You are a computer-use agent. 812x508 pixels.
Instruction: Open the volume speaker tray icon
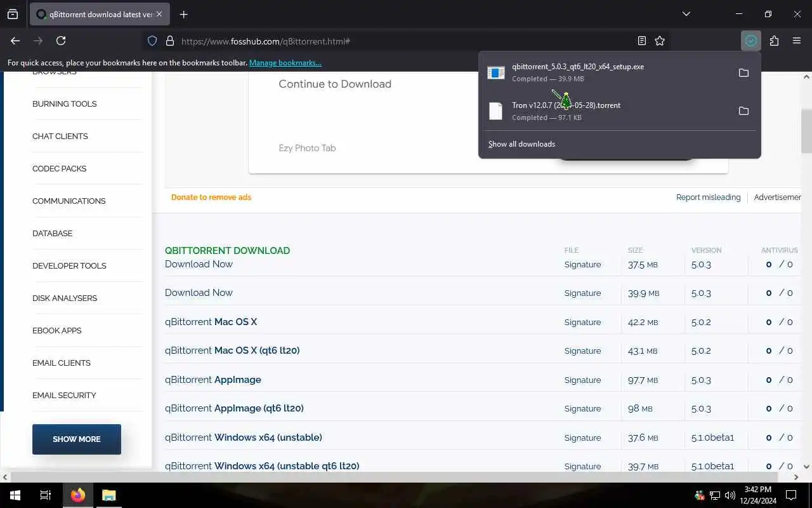point(730,495)
